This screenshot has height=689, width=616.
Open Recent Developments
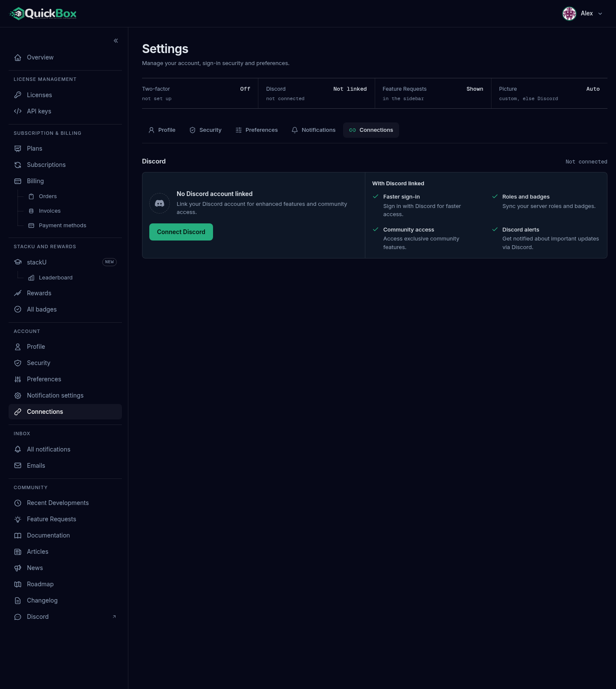coord(65,503)
